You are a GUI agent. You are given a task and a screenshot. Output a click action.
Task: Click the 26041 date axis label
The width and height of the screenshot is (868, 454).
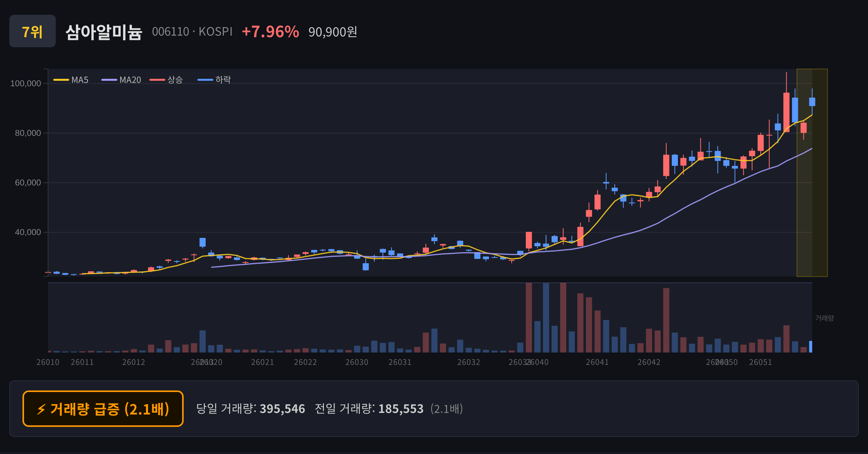point(597,362)
